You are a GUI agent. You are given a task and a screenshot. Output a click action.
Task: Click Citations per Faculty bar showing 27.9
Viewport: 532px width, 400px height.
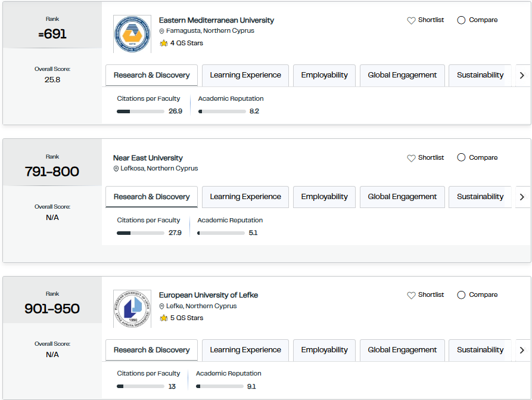pos(141,233)
